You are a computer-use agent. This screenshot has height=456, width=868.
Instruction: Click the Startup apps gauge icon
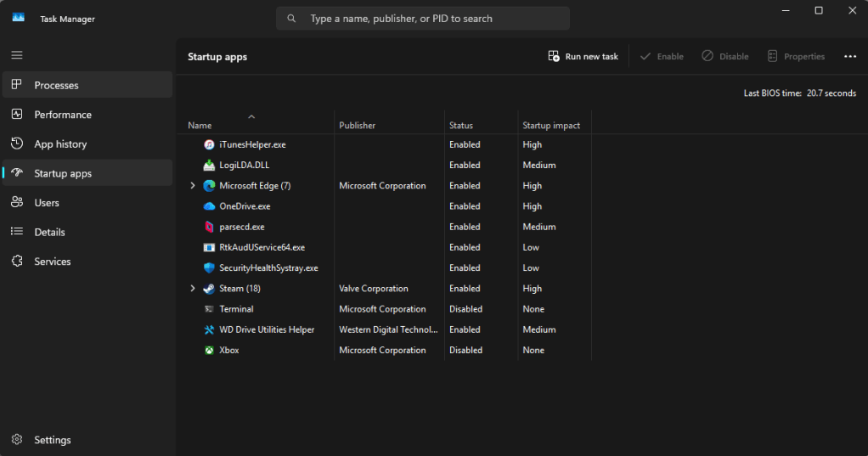click(x=17, y=172)
